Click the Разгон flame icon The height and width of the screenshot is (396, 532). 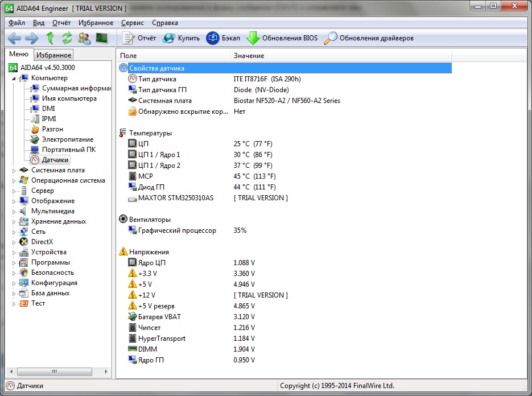35,129
